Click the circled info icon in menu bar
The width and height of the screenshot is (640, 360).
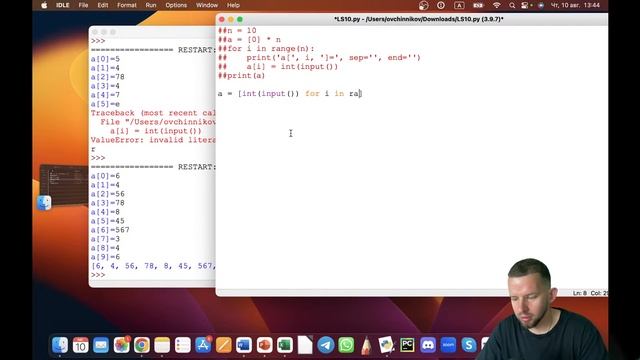(x=441, y=5)
